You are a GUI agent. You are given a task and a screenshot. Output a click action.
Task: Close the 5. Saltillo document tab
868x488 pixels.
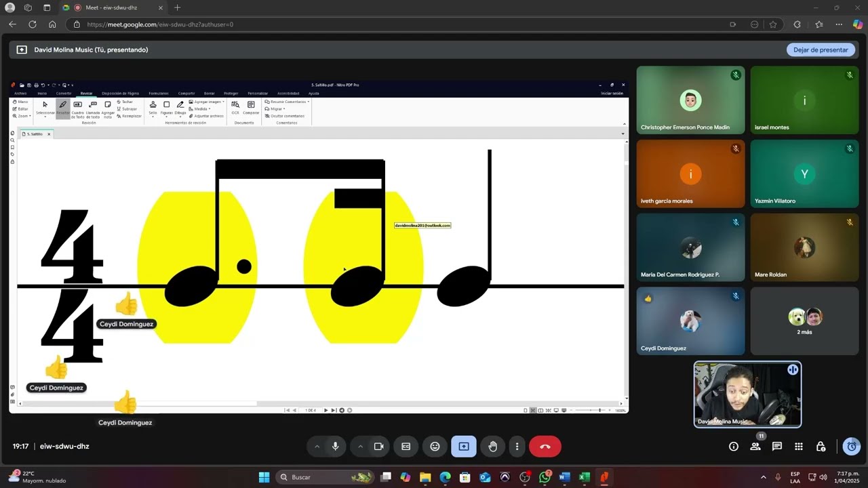pos(49,134)
